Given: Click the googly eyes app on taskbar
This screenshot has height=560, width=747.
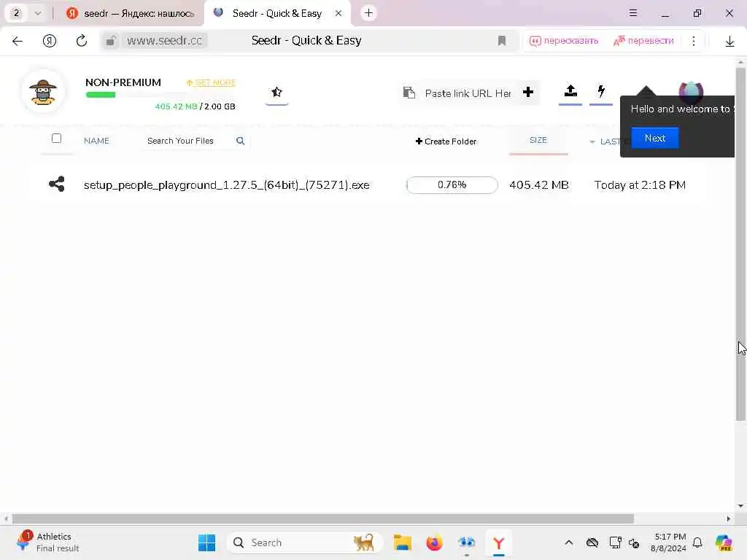Looking at the screenshot, I should [x=466, y=542].
